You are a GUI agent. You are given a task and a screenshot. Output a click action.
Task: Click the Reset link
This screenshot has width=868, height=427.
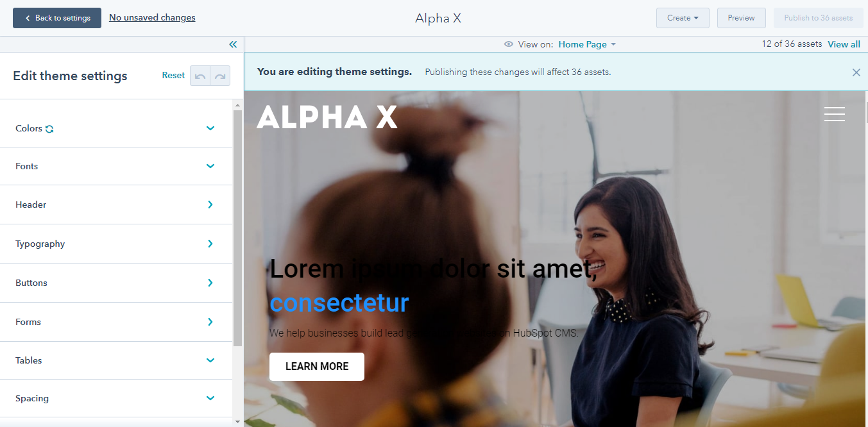[173, 75]
